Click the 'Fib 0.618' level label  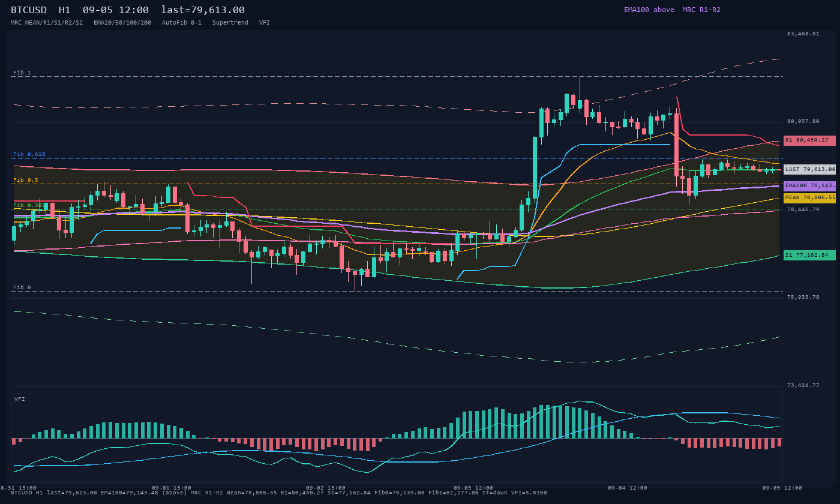click(29, 154)
